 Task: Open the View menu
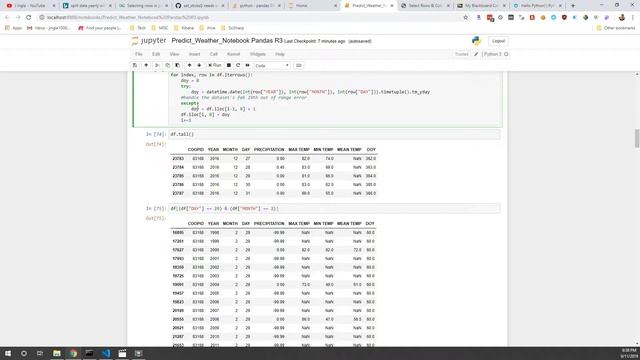point(174,54)
